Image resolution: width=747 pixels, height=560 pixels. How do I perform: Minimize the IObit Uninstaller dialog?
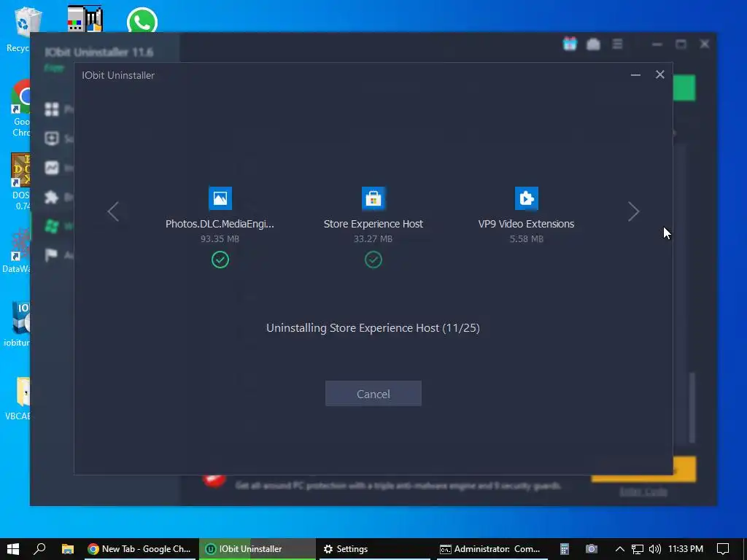(x=635, y=75)
